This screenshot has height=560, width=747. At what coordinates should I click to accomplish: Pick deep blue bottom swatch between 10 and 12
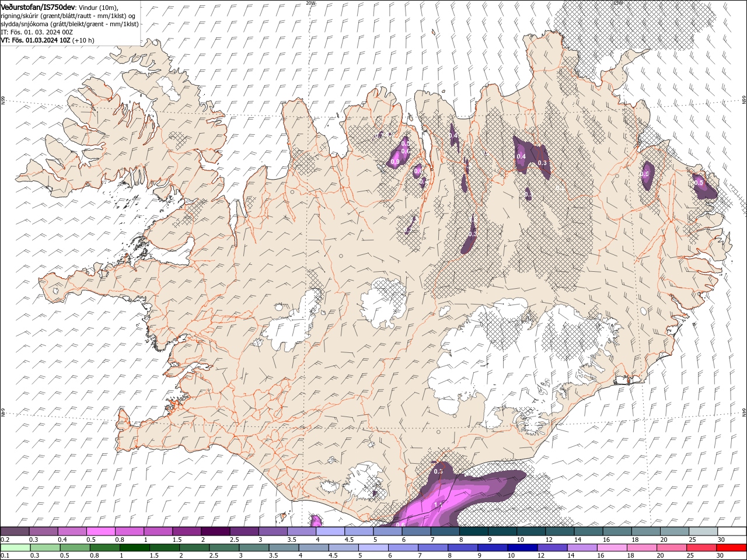[522, 548]
